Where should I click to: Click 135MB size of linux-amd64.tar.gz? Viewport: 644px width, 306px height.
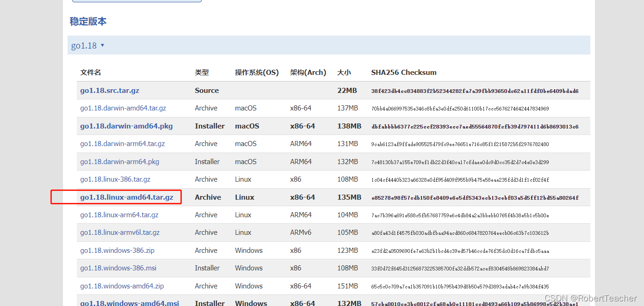[349, 197]
